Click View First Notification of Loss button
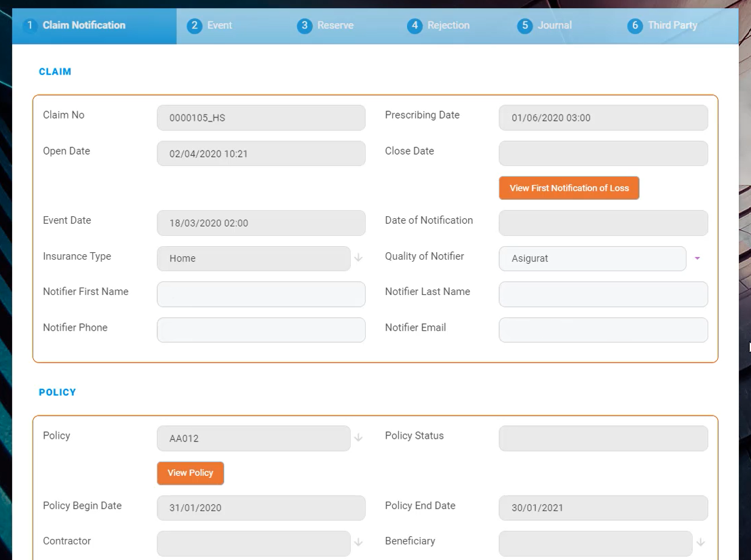 click(x=569, y=188)
